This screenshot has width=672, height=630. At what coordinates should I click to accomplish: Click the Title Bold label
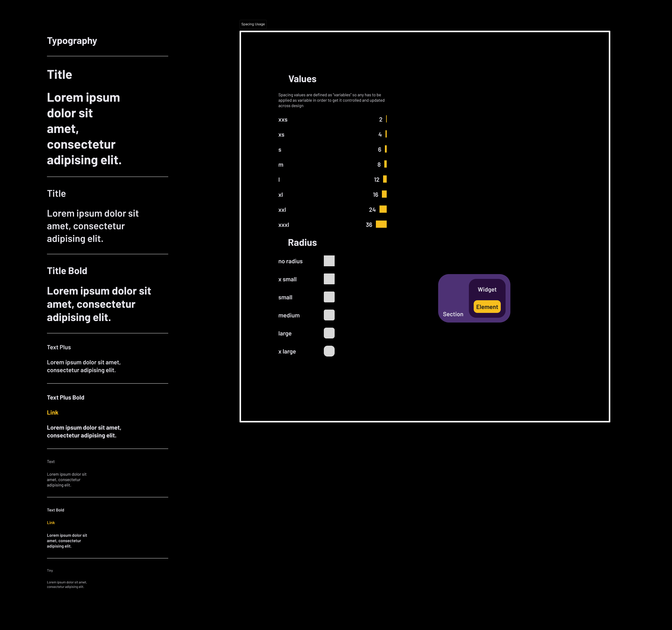pos(67,271)
